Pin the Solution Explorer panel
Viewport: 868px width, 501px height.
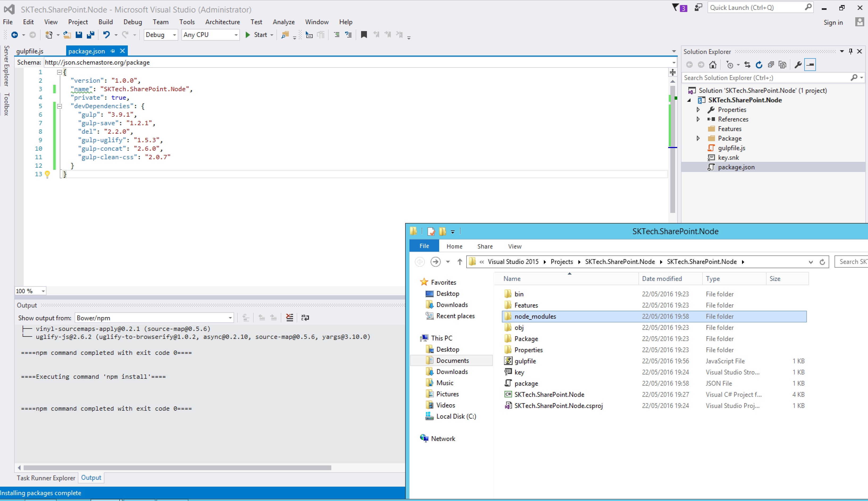coord(850,51)
